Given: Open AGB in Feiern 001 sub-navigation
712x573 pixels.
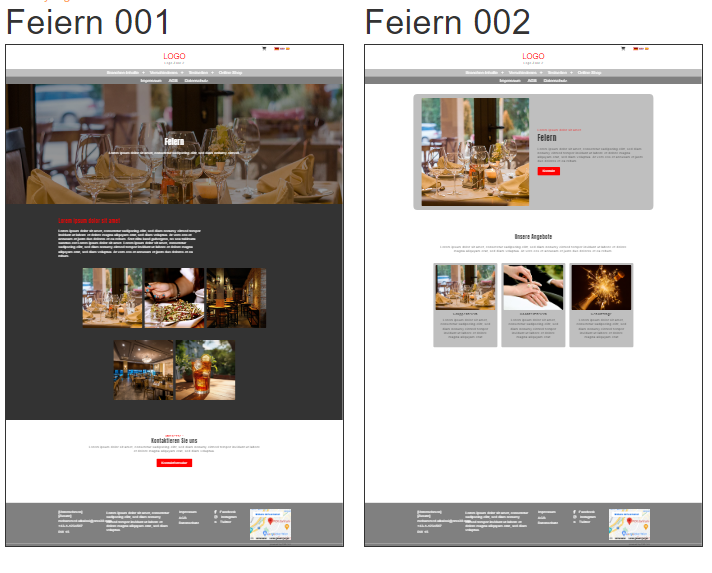Looking at the screenshot, I should click(173, 81).
